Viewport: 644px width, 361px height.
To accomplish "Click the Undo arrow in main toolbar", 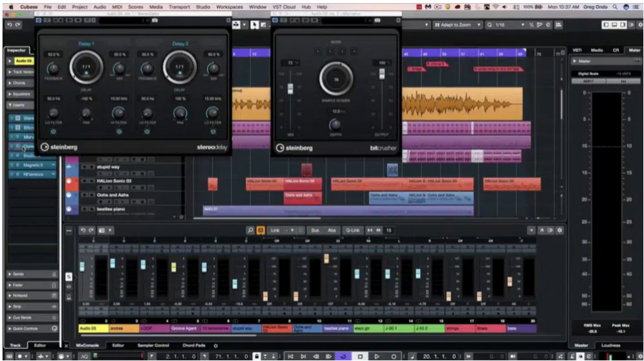I will (x=9, y=25).
